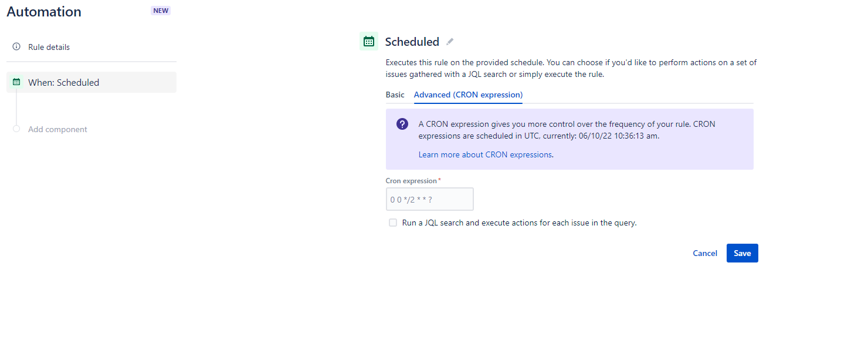Screen dimensions: 868x340
Task: Click the info icon beside Rule details
Action: point(16,46)
